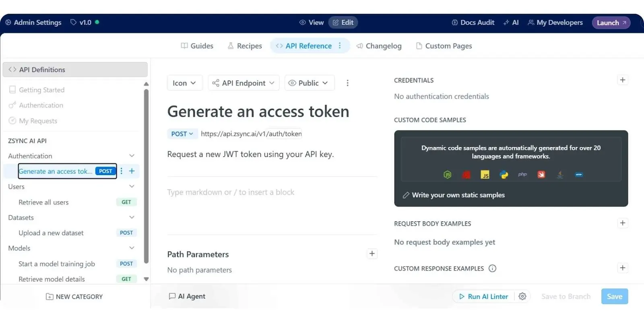644x322 pixels.
Task: Click the Launch button
Action: tap(611, 23)
